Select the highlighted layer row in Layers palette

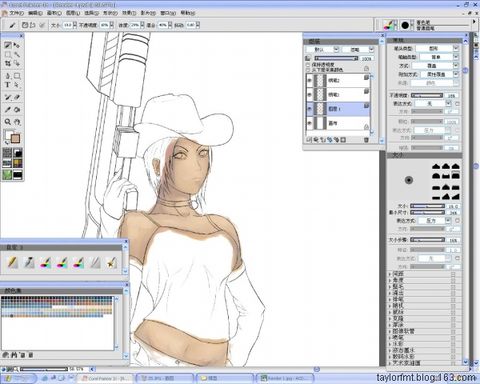[x=338, y=109]
